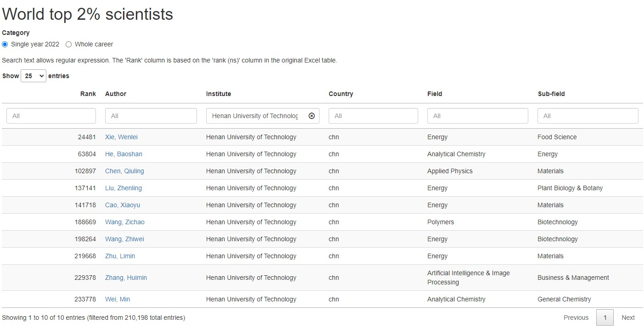Image resolution: width=644 pixels, height=329 pixels.
Task: Open Wei, Min author link
Action: 118,299
